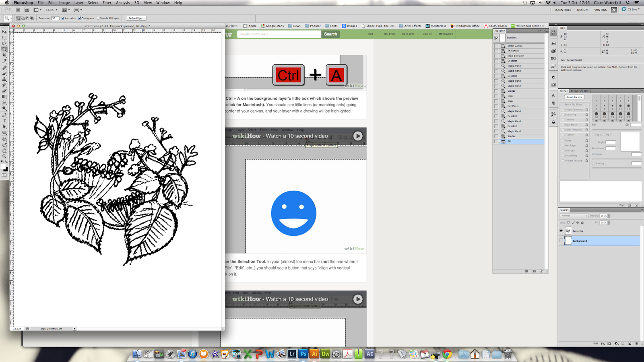
Task: Select the Crop tool
Action: pos(4,56)
